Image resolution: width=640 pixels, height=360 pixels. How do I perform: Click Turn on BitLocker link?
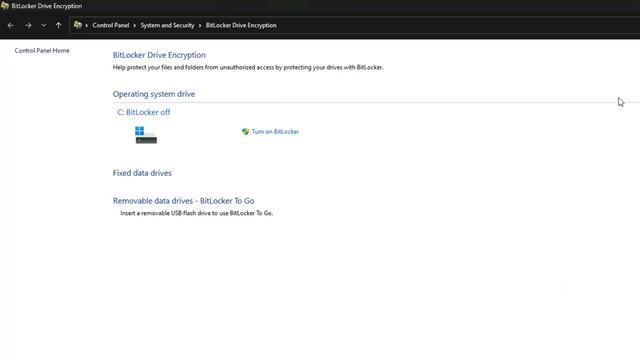point(275,131)
